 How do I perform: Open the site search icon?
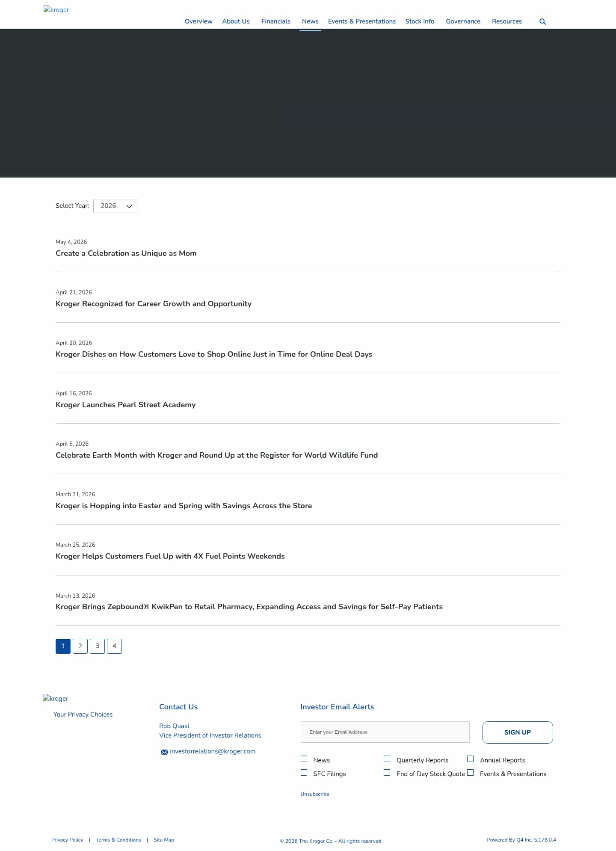(x=542, y=22)
